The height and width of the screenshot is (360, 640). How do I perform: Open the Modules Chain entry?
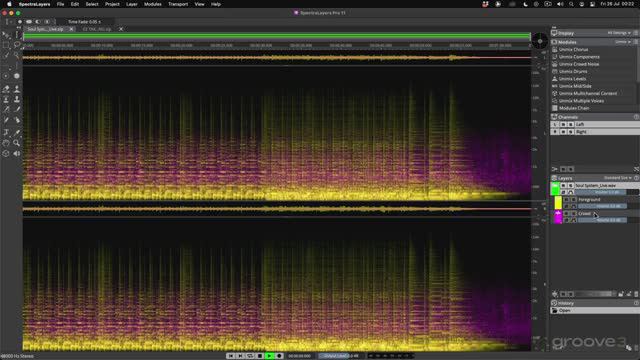click(574, 108)
